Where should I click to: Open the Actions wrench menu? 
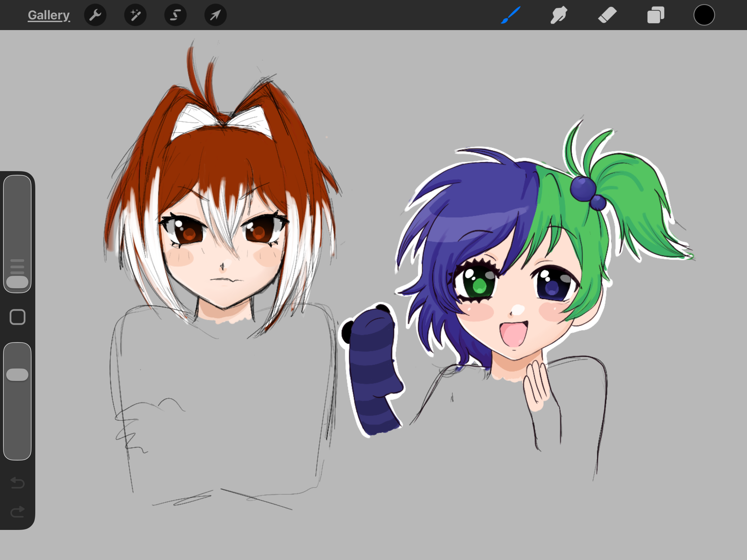(95, 15)
